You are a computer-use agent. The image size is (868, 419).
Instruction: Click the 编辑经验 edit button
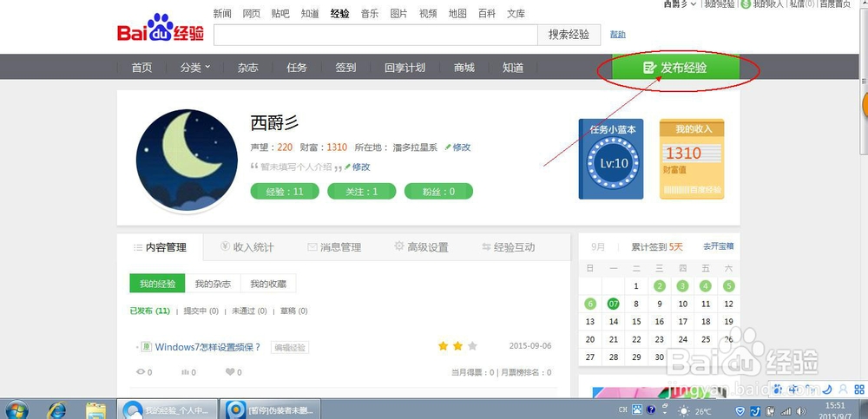pos(290,348)
